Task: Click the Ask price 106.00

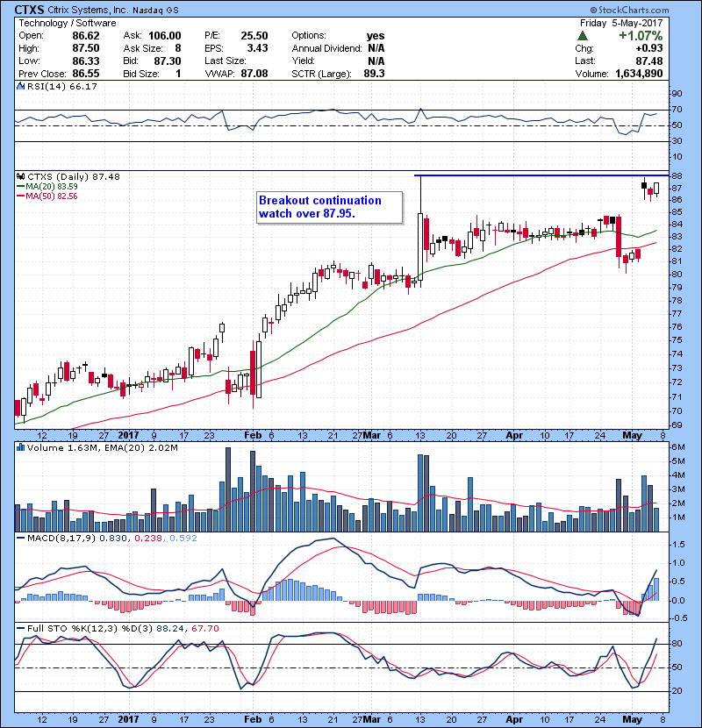Action: (164, 36)
